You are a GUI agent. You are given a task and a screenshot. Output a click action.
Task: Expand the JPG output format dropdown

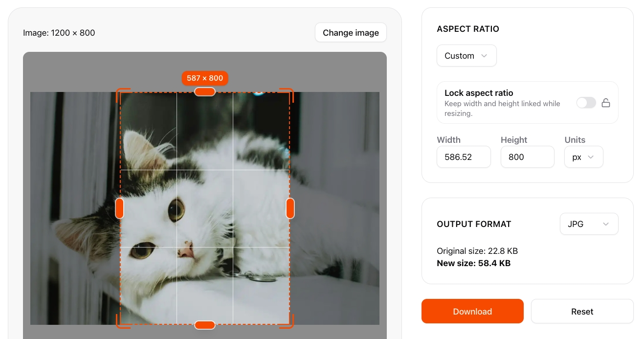pos(589,224)
